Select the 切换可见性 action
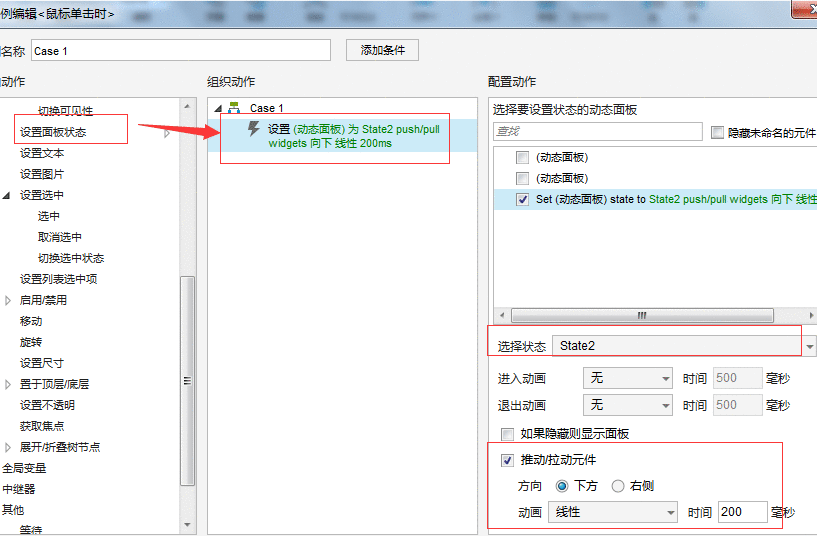This screenshot has width=817, height=536. point(65,110)
